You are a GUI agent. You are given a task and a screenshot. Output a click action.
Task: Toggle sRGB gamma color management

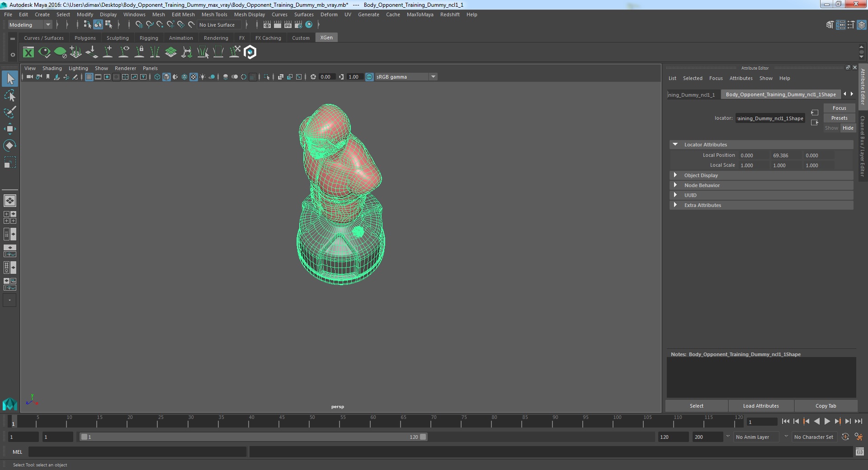369,77
